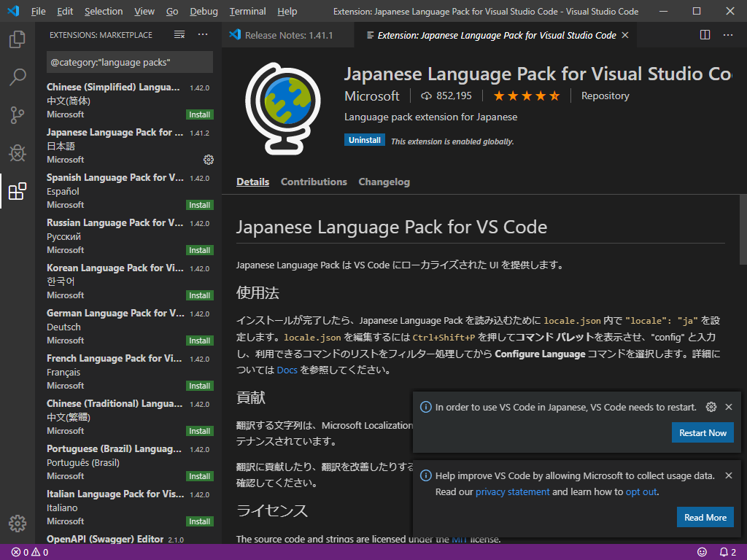Image resolution: width=747 pixels, height=560 pixels.
Task: Open the privacy statement link
Action: click(512, 491)
